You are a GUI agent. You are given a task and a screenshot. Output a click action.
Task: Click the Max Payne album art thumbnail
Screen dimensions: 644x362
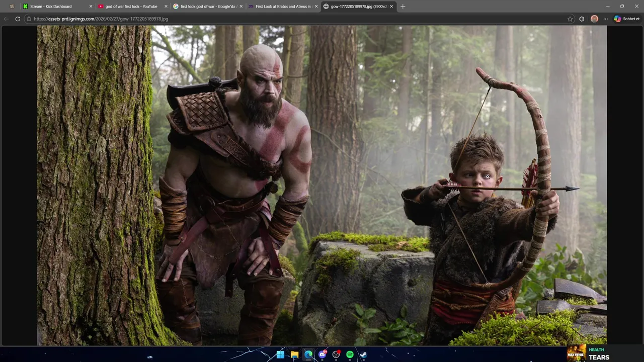coord(576,353)
